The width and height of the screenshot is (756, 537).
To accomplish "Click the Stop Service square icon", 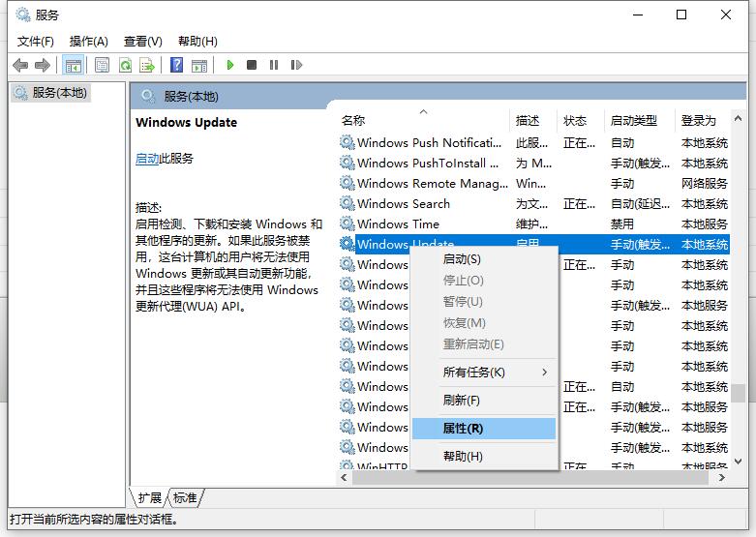I will click(x=252, y=65).
